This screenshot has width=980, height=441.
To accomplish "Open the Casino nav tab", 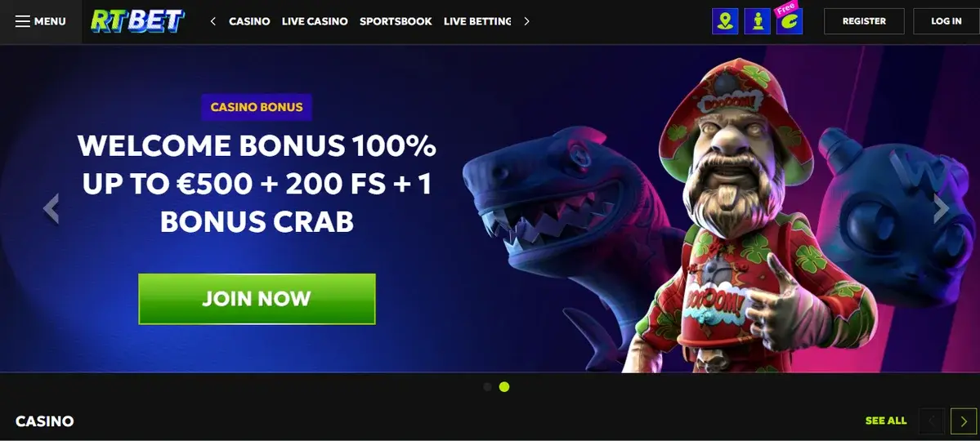I will click(x=249, y=21).
